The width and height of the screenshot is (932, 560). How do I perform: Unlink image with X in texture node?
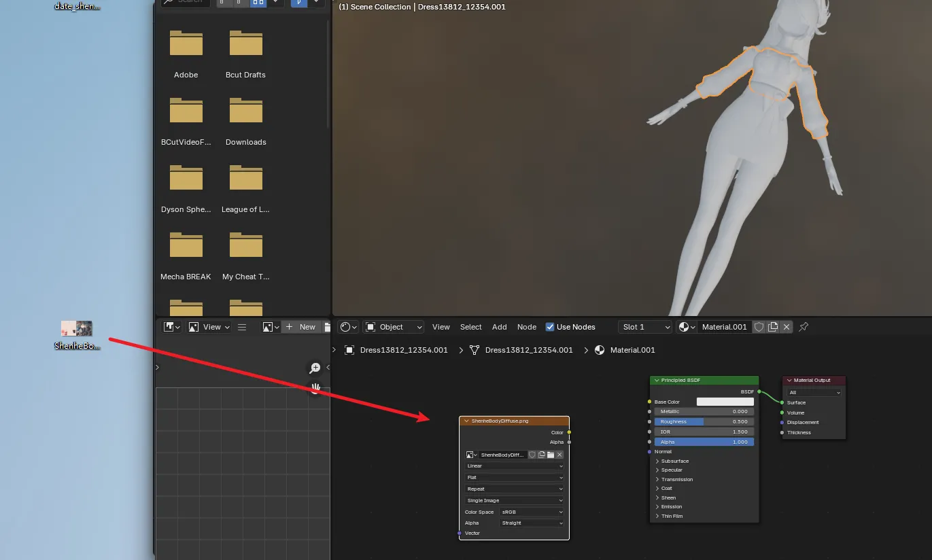pyautogui.click(x=559, y=455)
